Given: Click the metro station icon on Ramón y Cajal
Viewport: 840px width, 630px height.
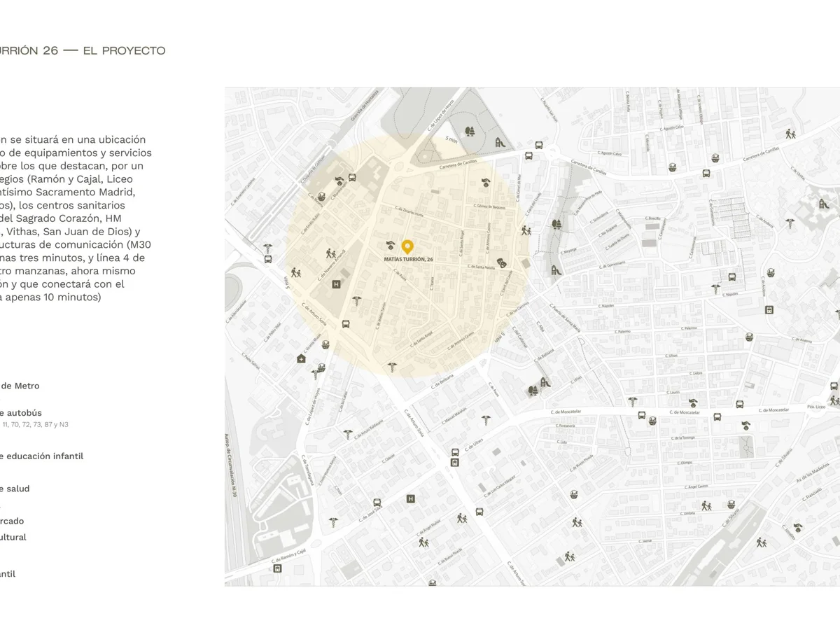Looking at the screenshot, I should click(278, 568).
